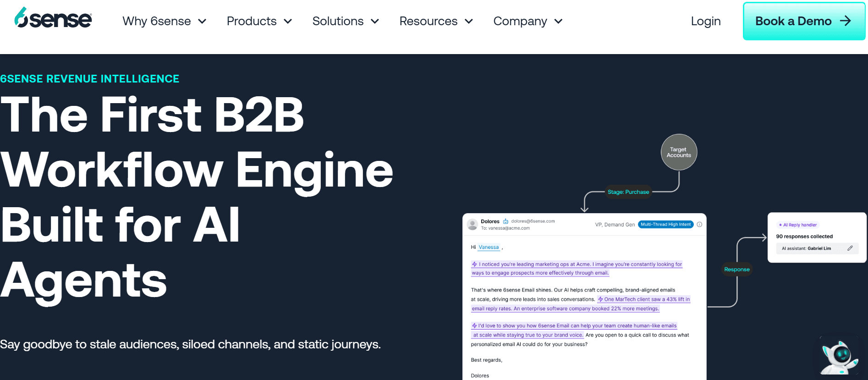This screenshot has width=868, height=380.
Task: Go to the Login page
Action: [706, 21]
